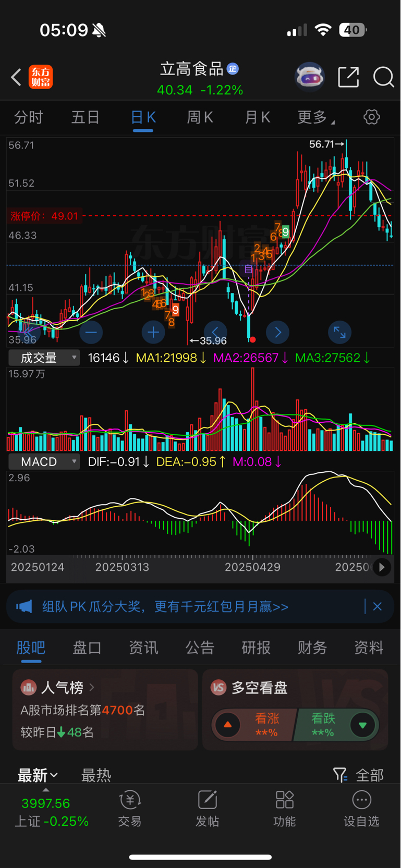Close the promotion banner
Viewport: 401px width, 868px height.
(378, 606)
